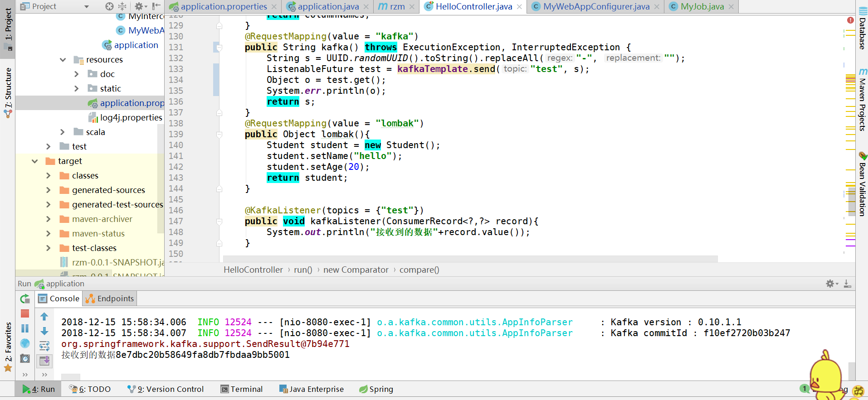Open the Java Enterprise tool window
The height and width of the screenshot is (400, 868).
point(312,389)
